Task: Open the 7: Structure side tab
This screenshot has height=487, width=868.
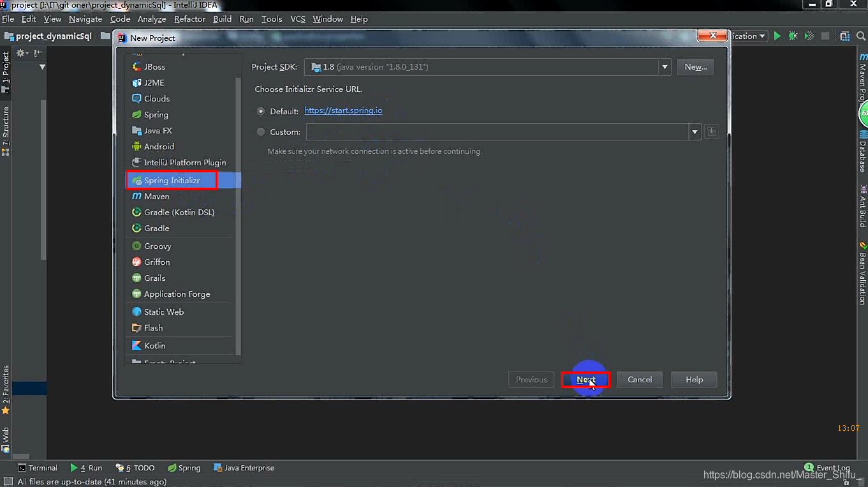Action: [6, 130]
